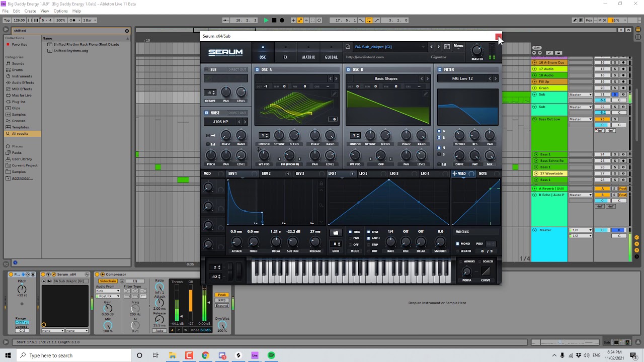
Task: Click the Tap tempo button
Action: pos(7,20)
